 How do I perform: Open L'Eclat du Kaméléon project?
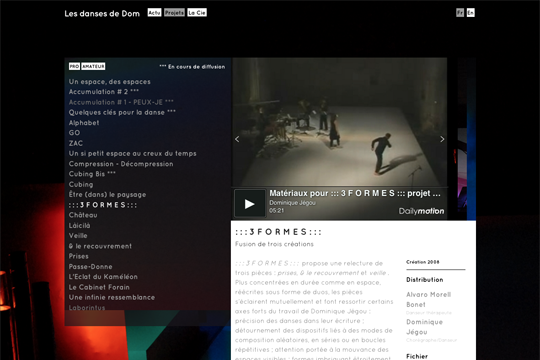coord(103,277)
